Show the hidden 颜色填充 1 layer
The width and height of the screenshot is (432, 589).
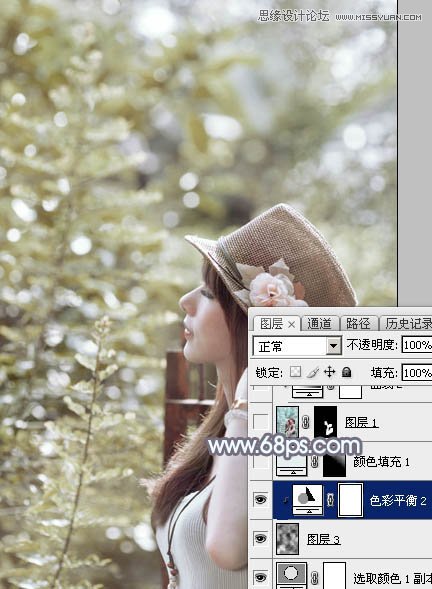click(x=260, y=461)
